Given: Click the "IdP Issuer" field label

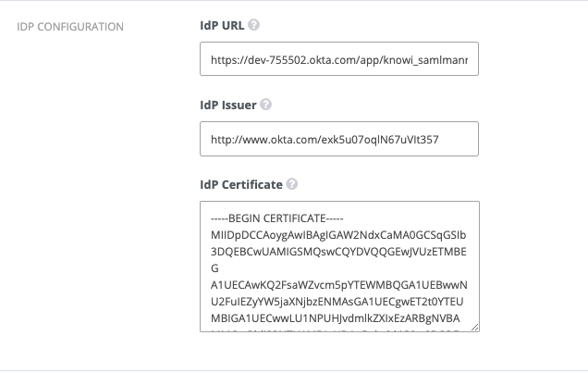Looking at the screenshot, I should point(228,105).
